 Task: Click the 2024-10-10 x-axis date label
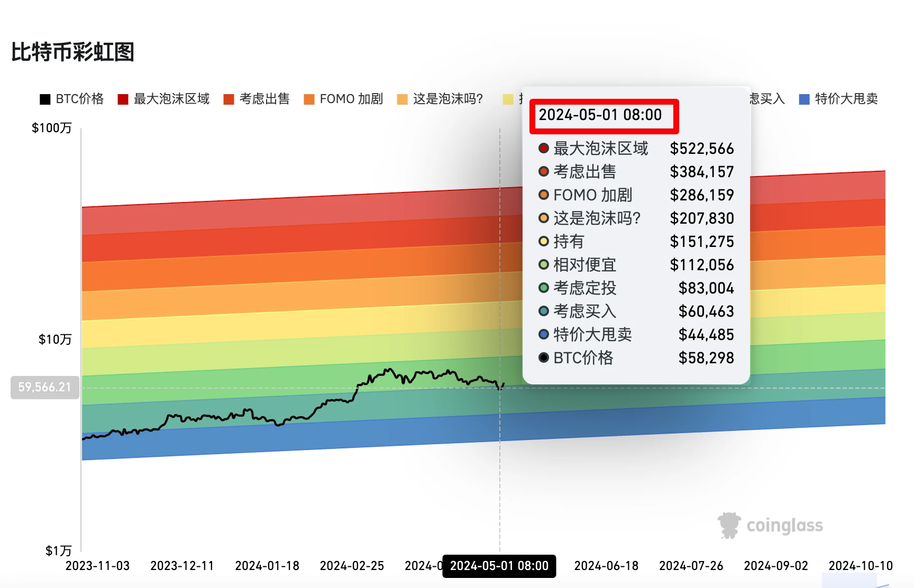click(x=861, y=566)
